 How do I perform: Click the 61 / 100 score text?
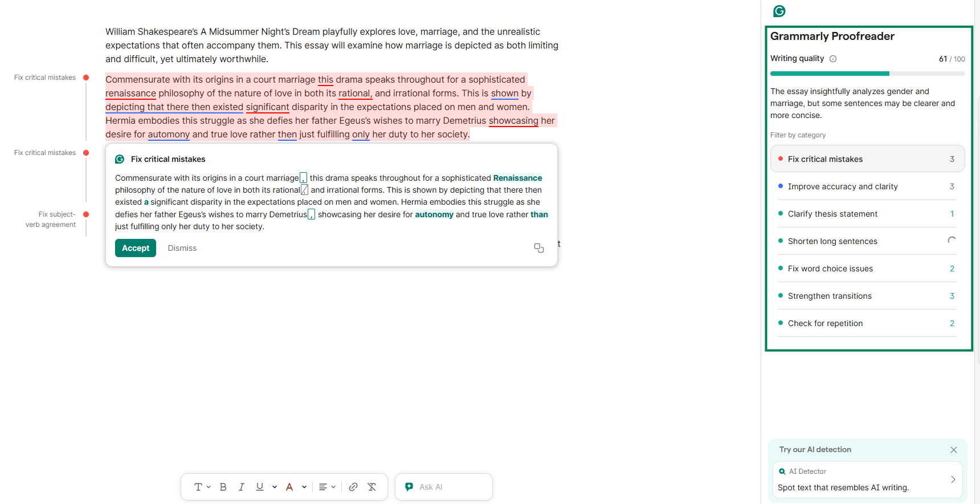point(952,59)
